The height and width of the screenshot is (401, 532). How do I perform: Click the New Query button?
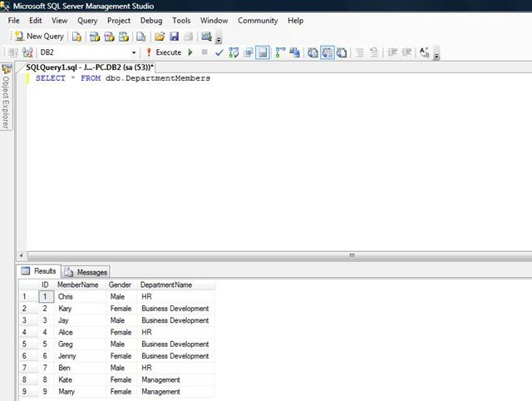point(39,37)
